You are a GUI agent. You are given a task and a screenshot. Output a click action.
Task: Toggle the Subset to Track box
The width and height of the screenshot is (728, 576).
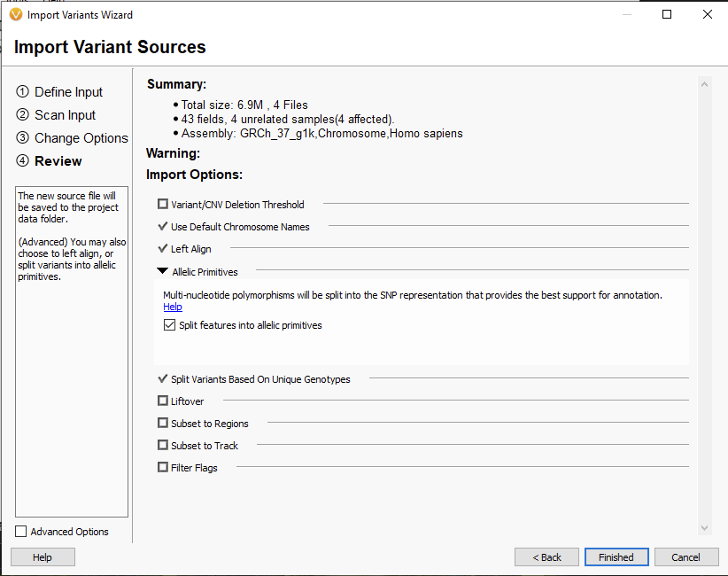point(162,445)
